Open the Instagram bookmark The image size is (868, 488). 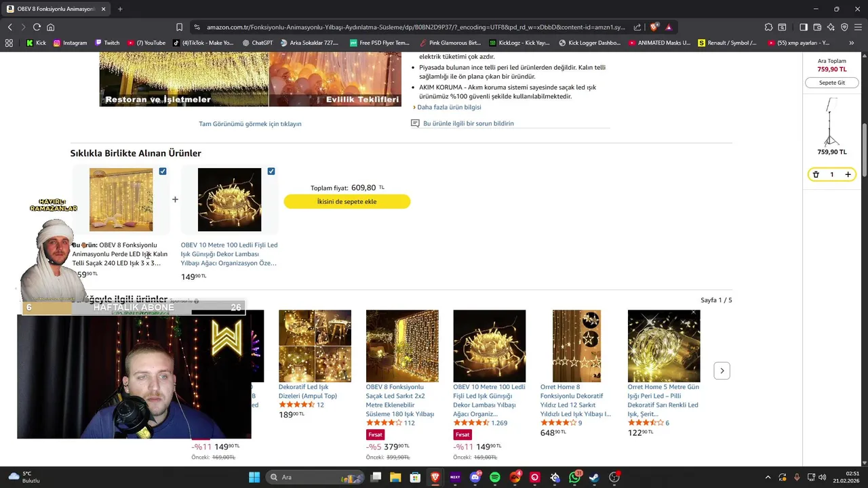coord(70,43)
